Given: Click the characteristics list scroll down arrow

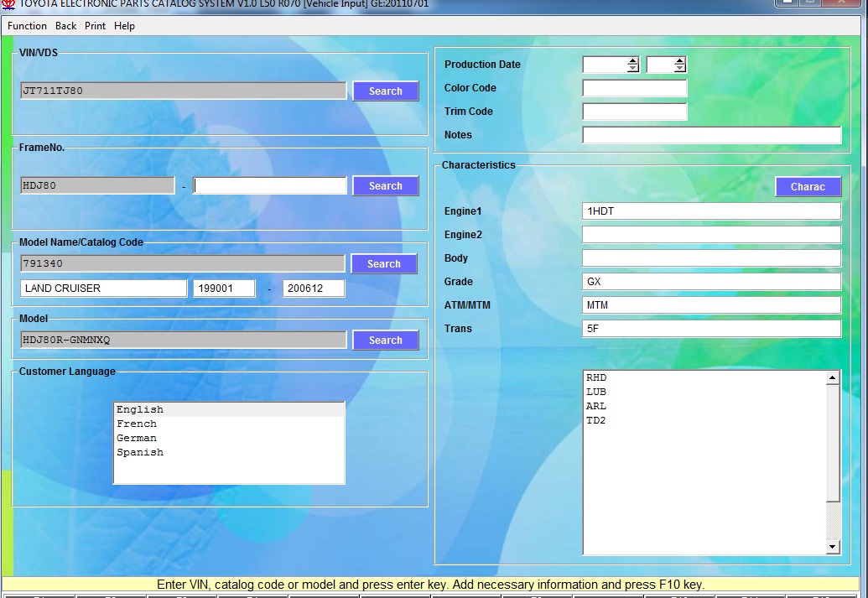Looking at the screenshot, I should pos(833,547).
